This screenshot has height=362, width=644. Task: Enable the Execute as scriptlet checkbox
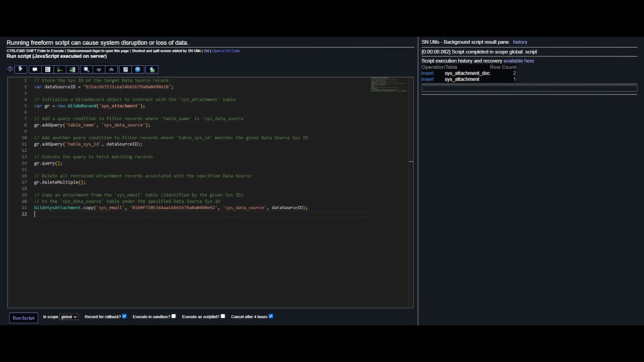(x=223, y=316)
